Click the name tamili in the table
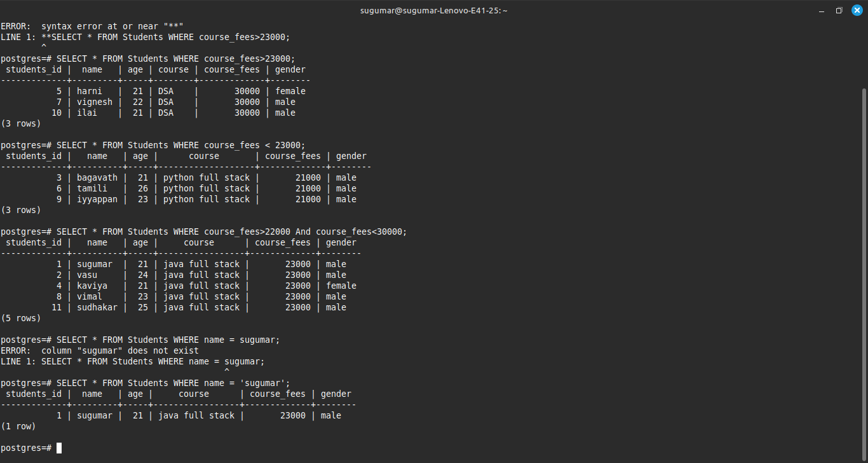The height and width of the screenshot is (463, 868). pos(92,188)
